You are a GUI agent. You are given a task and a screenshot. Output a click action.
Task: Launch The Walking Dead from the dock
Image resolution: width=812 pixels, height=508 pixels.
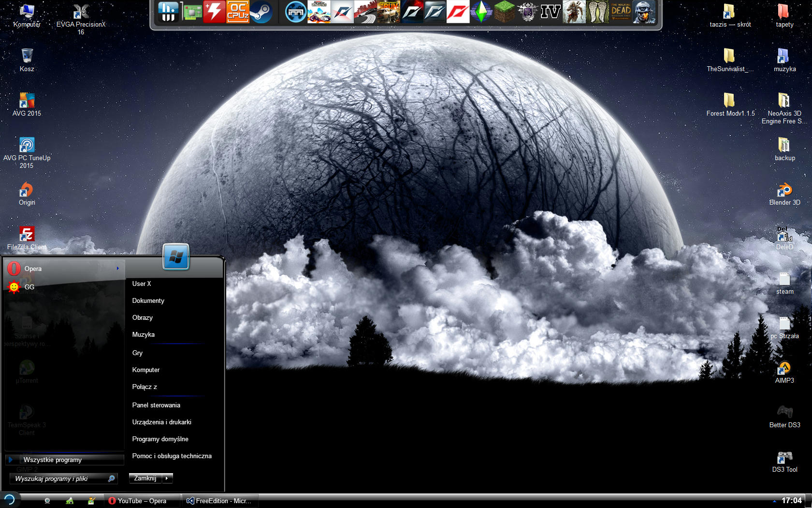[621, 12]
